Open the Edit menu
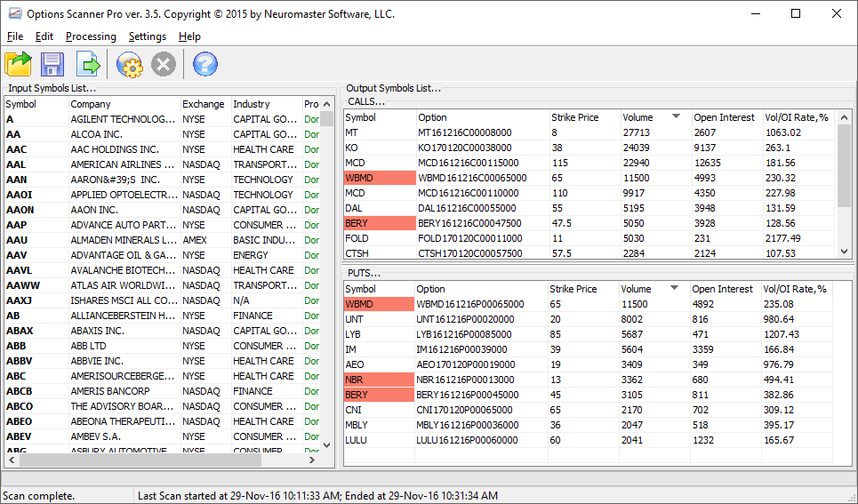The width and height of the screenshot is (858, 504). tap(44, 36)
